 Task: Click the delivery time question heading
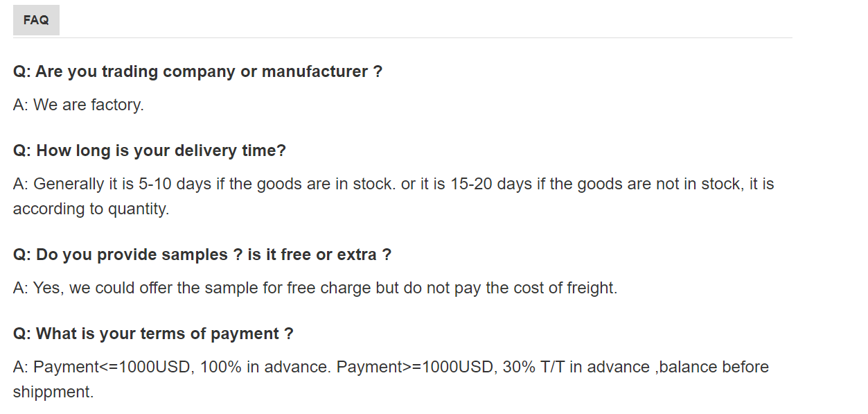click(x=150, y=150)
